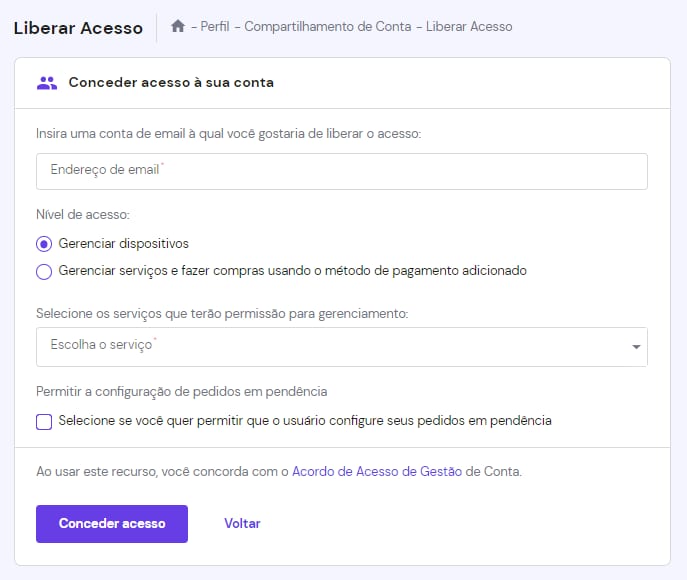Image resolution: width=687 pixels, height=580 pixels.
Task: Focus the 'Endereço de email' input field
Action: pos(341,171)
